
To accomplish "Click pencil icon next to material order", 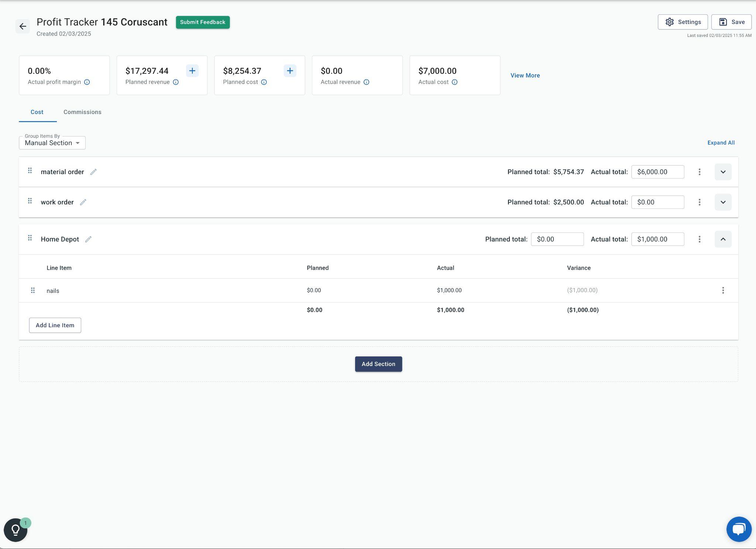I will (x=93, y=172).
